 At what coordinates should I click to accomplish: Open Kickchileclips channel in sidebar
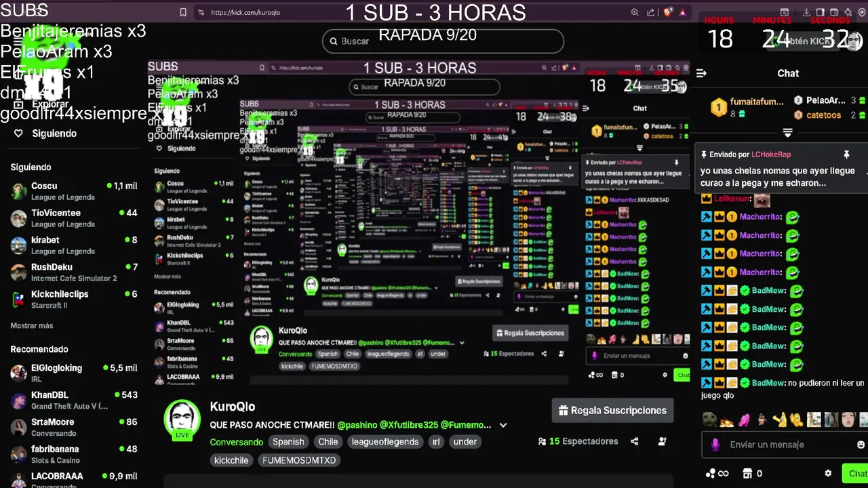point(73,300)
